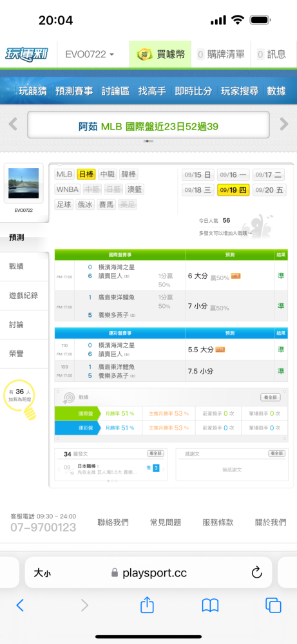
Task: Click the banner's right arrow
Action: click(284, 124)
